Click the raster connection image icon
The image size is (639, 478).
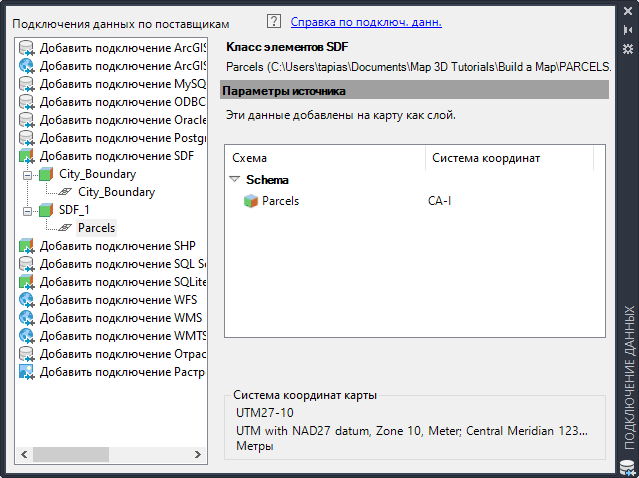tap(26, 372)
